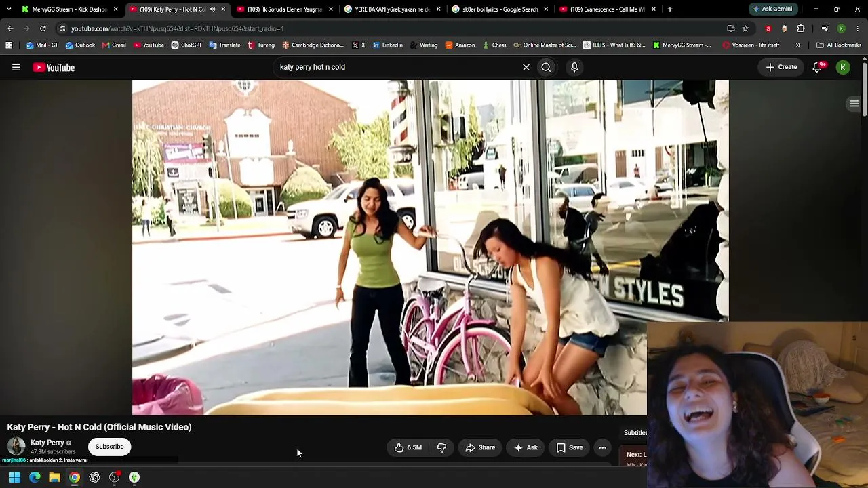Screen dimensions: 868x488
Task: Open the Translate bookmark
Action: tap(224, 45)
